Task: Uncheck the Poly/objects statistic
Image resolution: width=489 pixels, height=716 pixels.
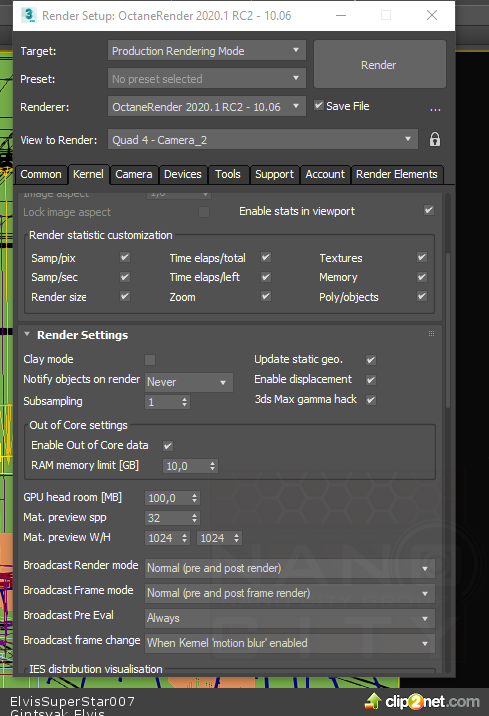Action: [422, 296]
